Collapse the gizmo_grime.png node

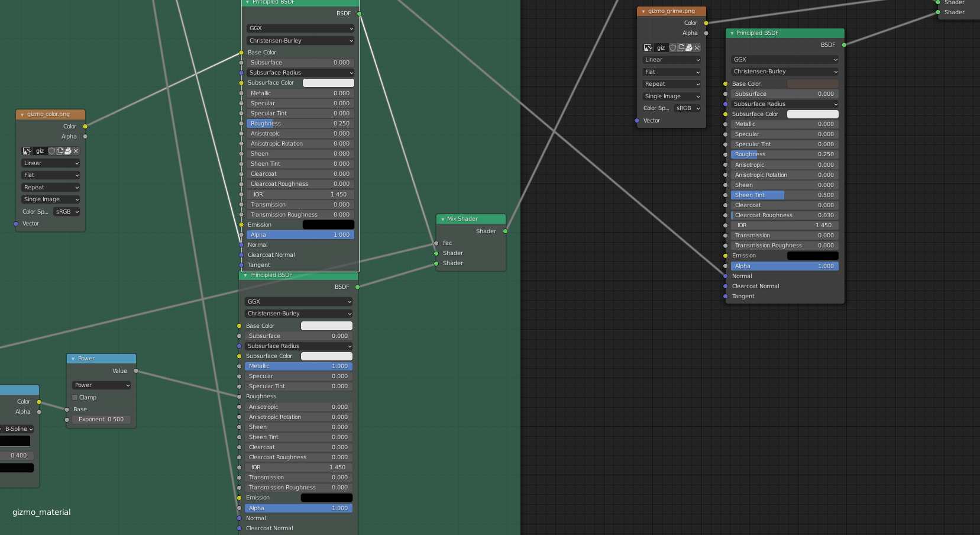click(643, 11)
